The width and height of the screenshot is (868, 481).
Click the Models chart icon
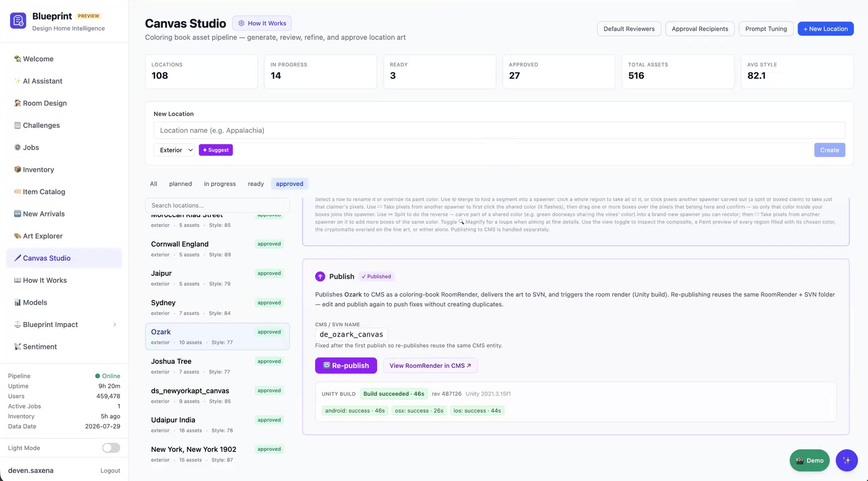coord(18,302)
